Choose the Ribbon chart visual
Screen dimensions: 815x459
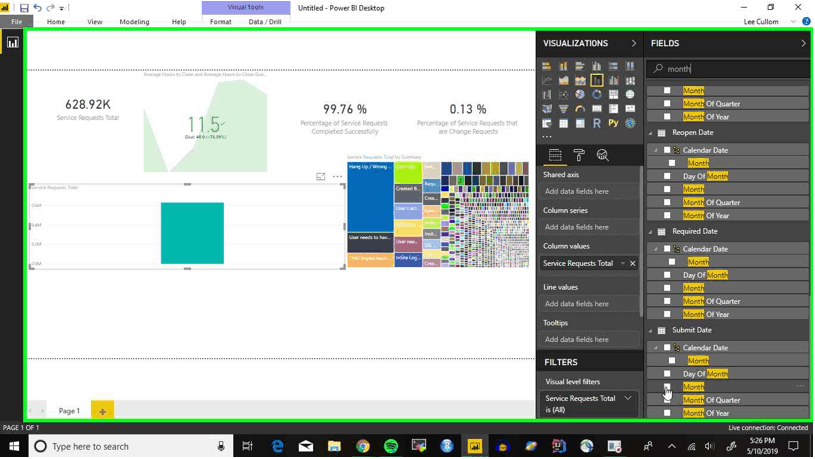pos(630,80)
